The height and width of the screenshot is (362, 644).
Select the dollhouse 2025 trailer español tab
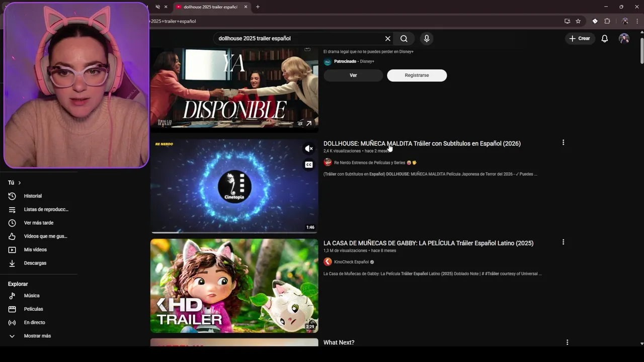click(x=211, y=7)
